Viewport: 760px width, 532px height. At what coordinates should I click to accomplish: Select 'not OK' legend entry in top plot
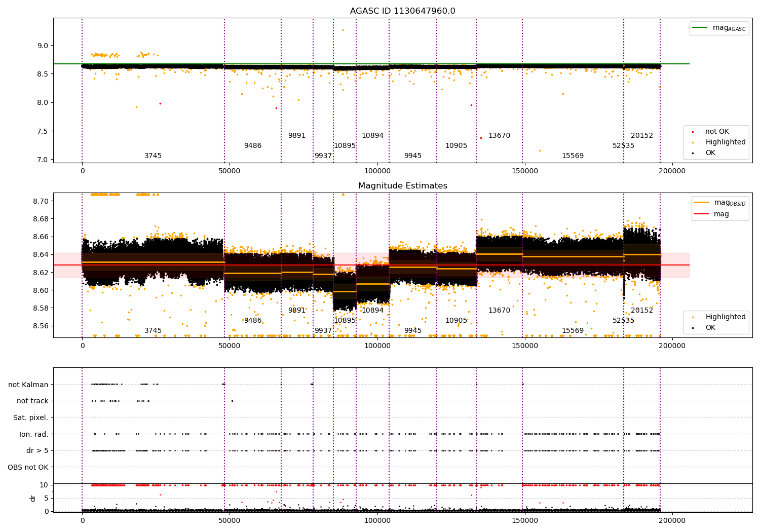717,132
